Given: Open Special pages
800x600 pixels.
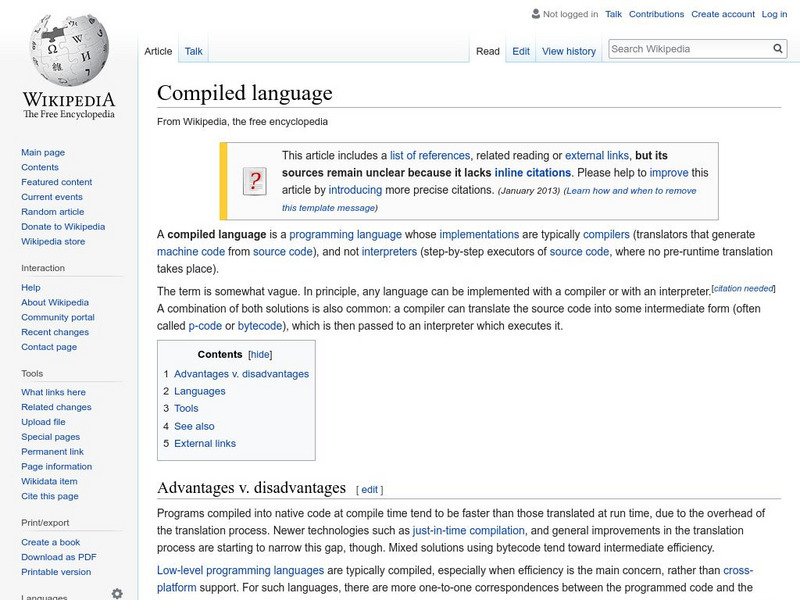Looking at the screenshot, I should coord(51,436).
